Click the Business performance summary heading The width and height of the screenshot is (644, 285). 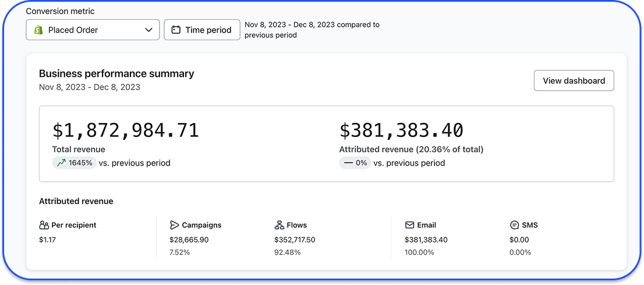tap(116, 74)
